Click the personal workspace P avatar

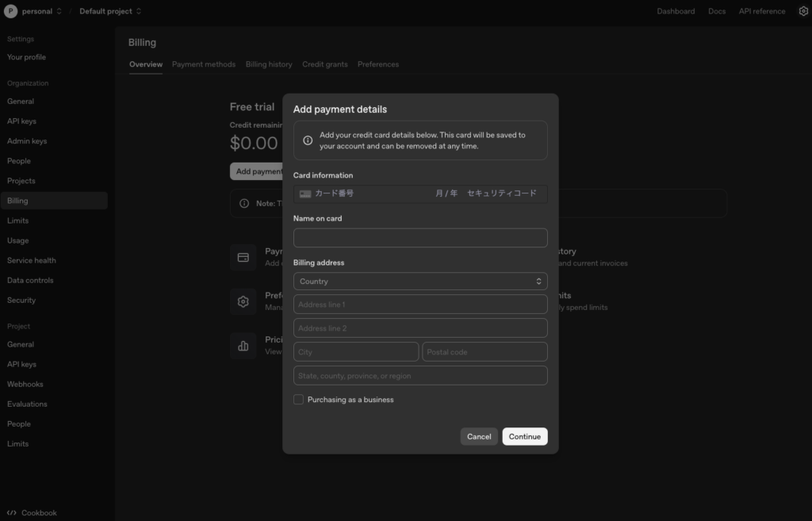(10, 11)
